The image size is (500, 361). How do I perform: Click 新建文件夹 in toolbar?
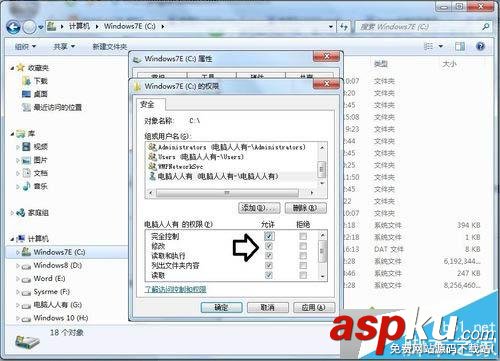[x=110, y=47]
